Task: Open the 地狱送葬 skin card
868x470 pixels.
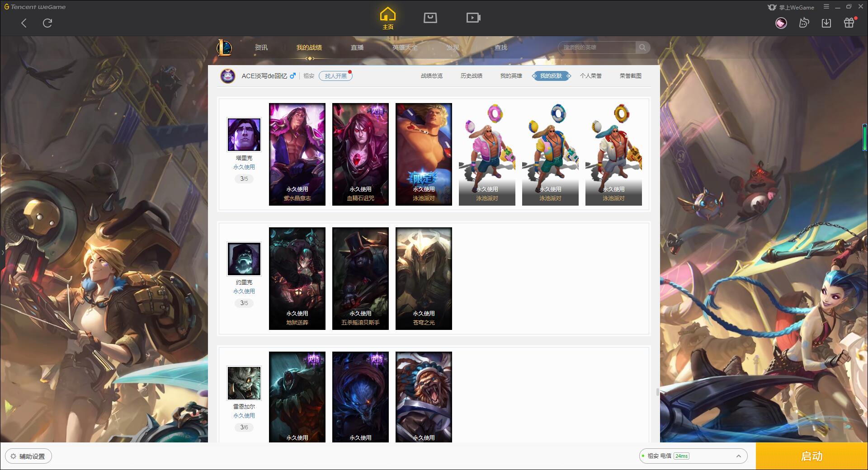Action: [x=297, y=278]
